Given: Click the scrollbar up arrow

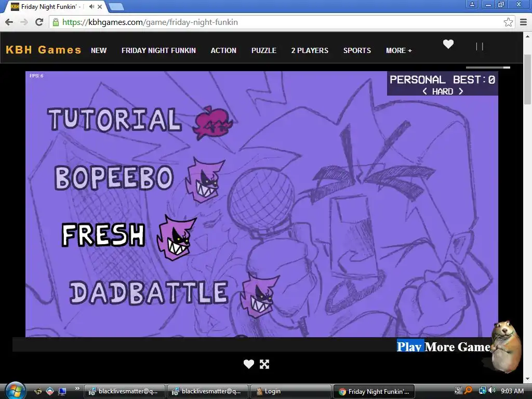Looking at the screenshot, I should click(x=527, y=36).
